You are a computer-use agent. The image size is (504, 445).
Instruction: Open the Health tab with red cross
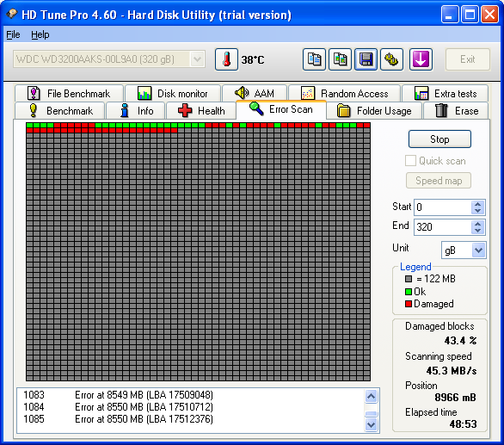tap(201, 111)
